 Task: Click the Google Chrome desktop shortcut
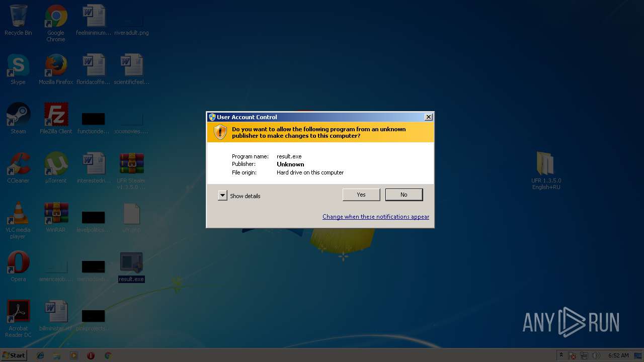click(56, 23)
